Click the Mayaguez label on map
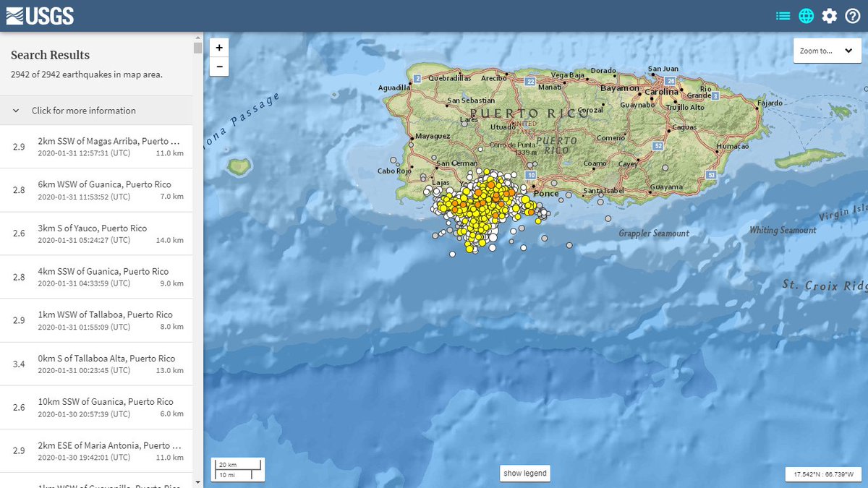The height and width of the screenshot is (488, 868). 433,136
